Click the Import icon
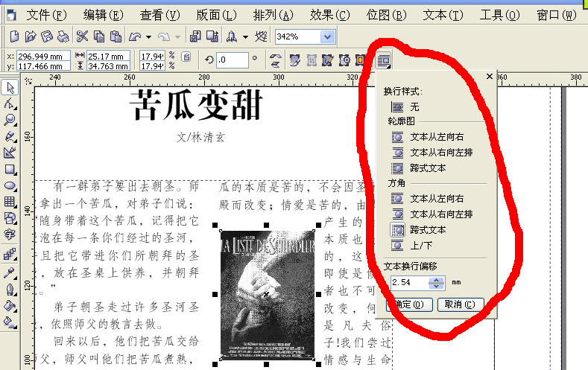Image resolution: width=588 pixels, height=370 pixels. pos(195,36)
